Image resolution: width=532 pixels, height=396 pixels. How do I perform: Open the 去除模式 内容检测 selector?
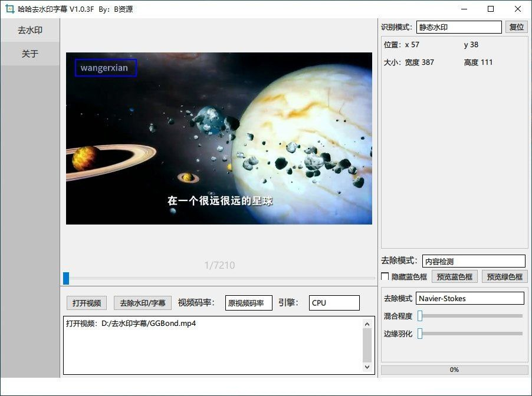(x=474, y=260)
